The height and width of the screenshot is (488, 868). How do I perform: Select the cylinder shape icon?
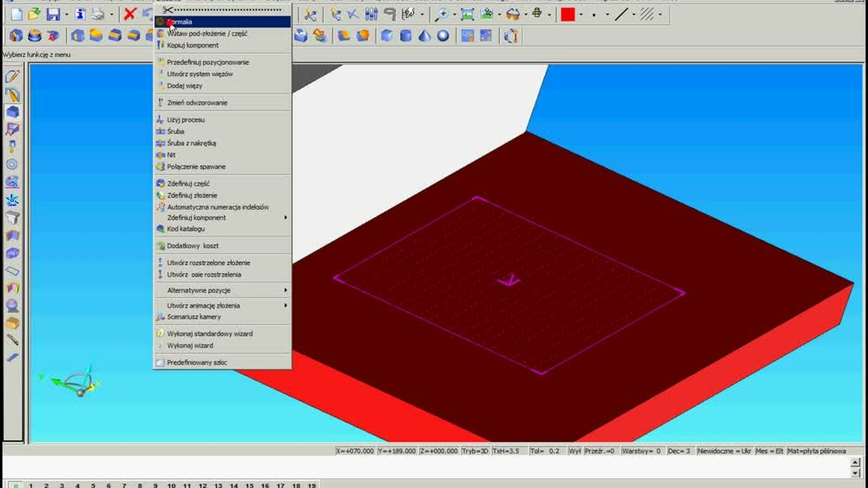click(x=406, y=36)
